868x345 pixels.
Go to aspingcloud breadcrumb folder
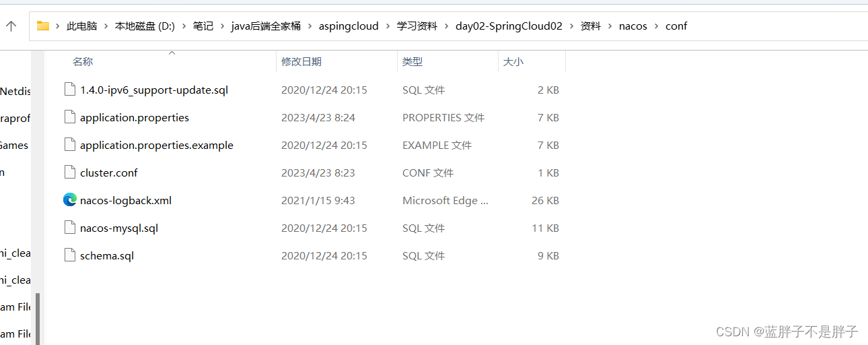coord(349,26)
